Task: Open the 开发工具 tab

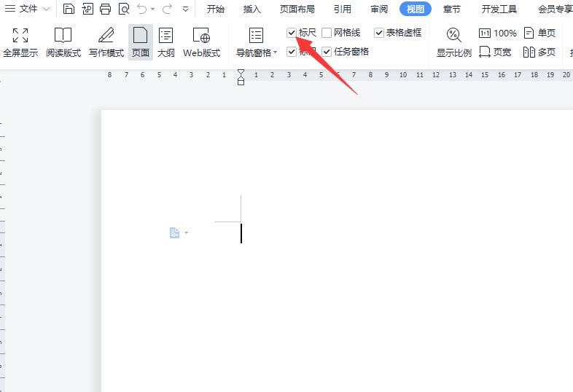Action: pyautogui.click(x=499, y=9)
